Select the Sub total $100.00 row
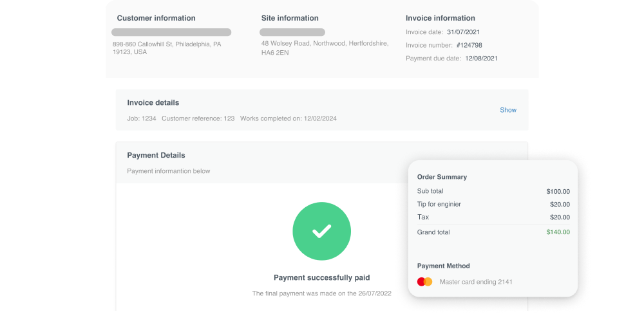The height and width of the screenshot is (314, 644). click(493, 191)
